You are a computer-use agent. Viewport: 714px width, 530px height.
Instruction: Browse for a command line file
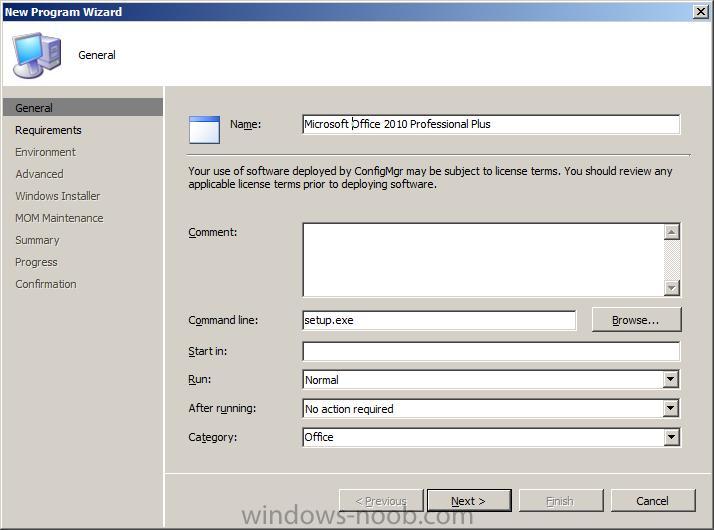pyautogui.click(x=636, y=320)
